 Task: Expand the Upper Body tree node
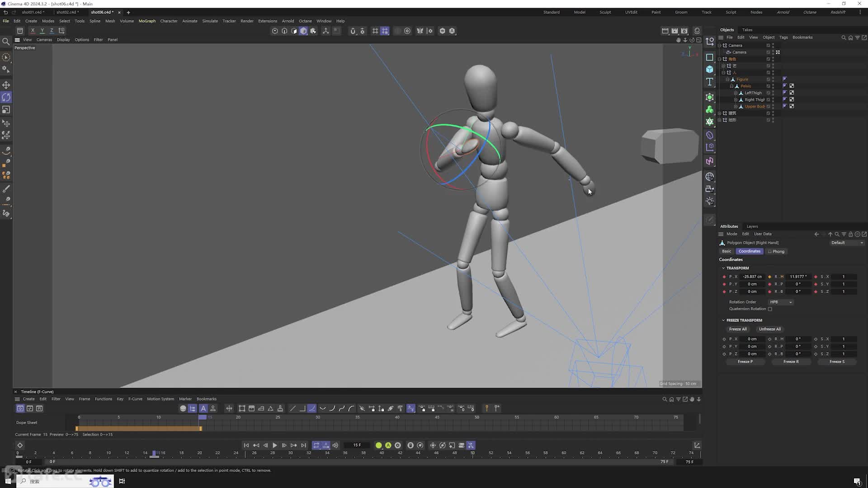coord(736,107)
